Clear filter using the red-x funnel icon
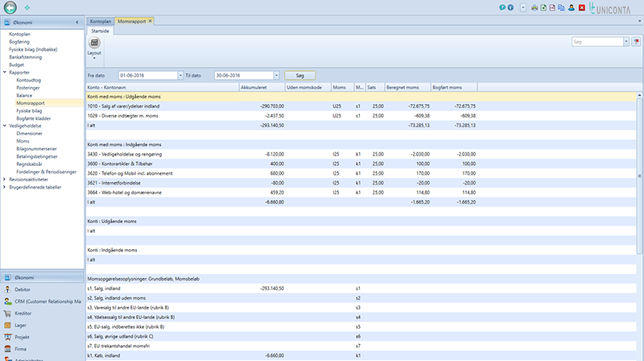Viewport: 644px width, 361px height. coord(636,42)
